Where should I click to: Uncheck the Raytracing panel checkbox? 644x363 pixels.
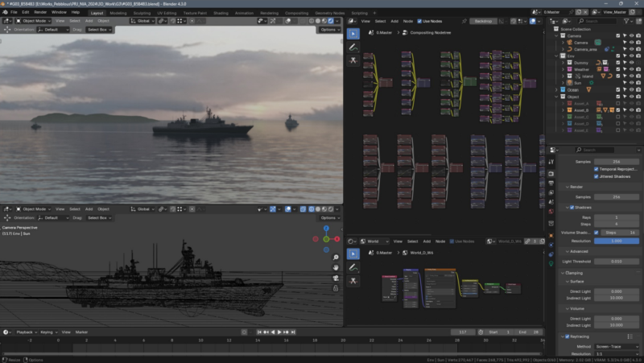[567, 336]
